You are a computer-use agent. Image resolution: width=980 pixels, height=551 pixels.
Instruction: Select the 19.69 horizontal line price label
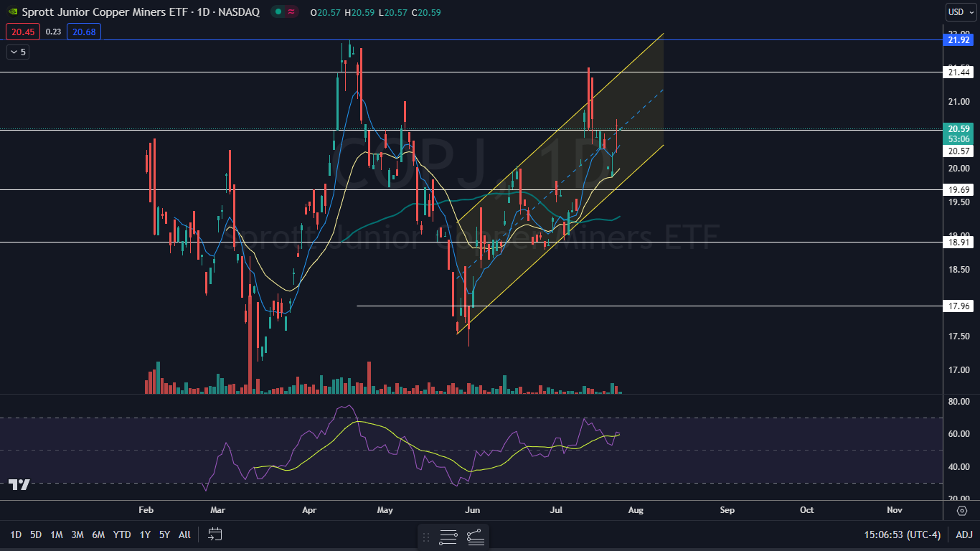959,190
